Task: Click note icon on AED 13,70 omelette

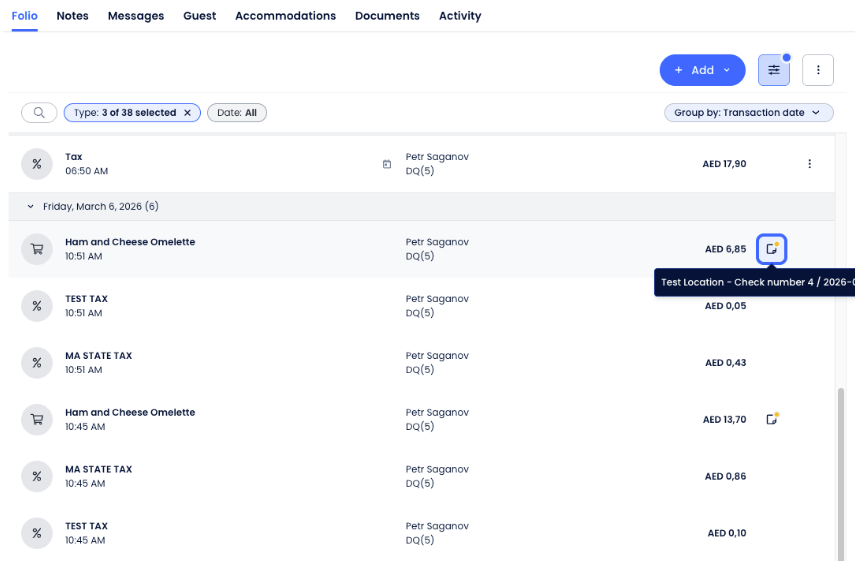Action: point(771,419)
